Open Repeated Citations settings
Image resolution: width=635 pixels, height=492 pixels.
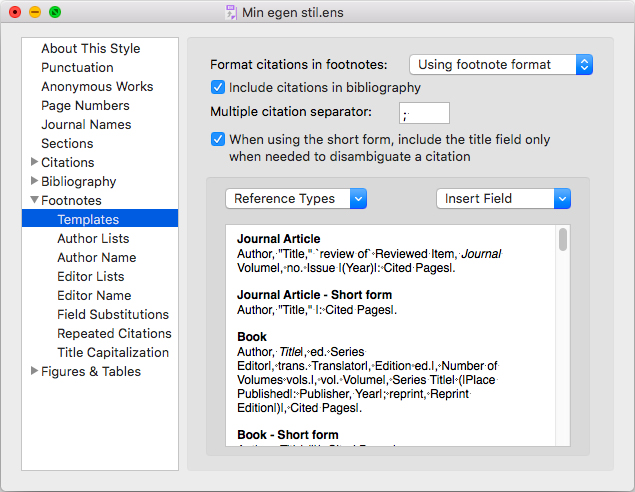tap(114, 333)
